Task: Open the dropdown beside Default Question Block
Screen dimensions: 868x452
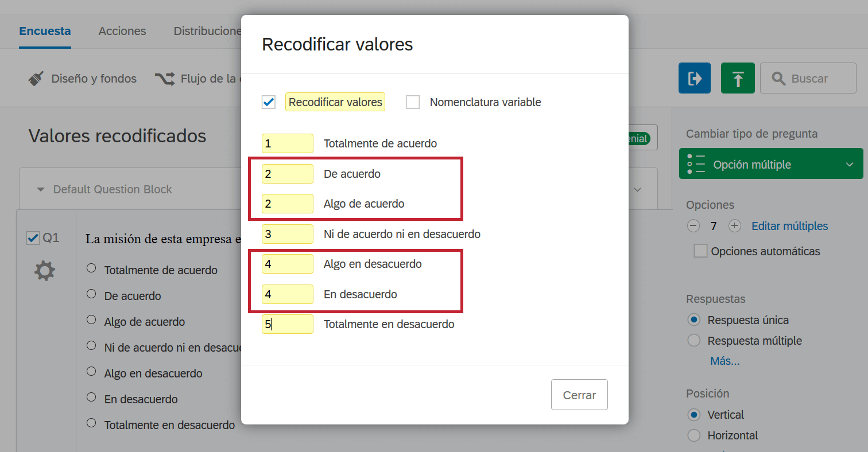Action: (637, 189)
